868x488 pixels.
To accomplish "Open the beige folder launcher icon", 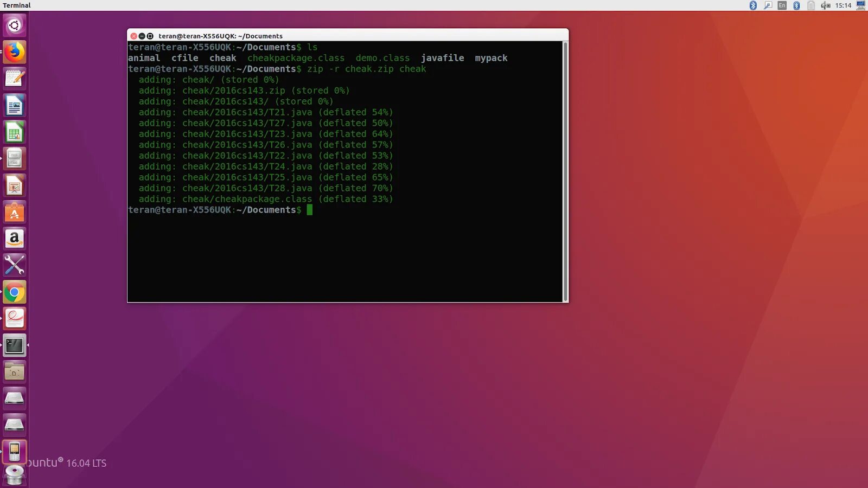I will coord(15,372).
